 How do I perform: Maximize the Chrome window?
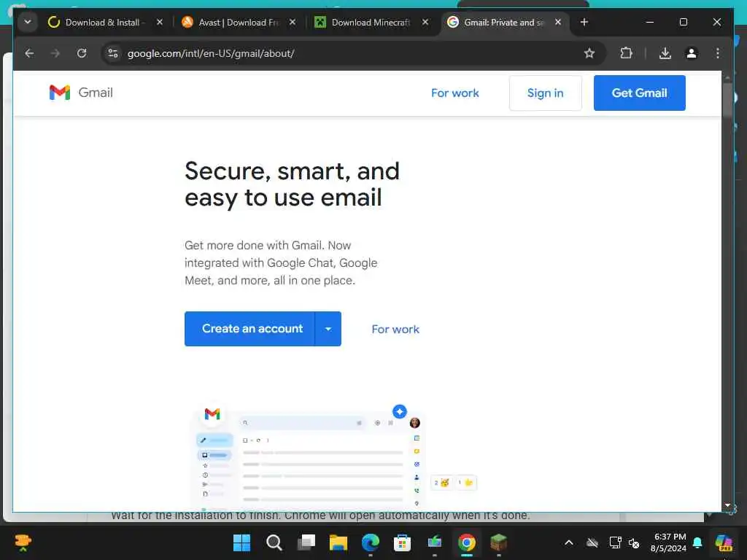coord(683,22)
